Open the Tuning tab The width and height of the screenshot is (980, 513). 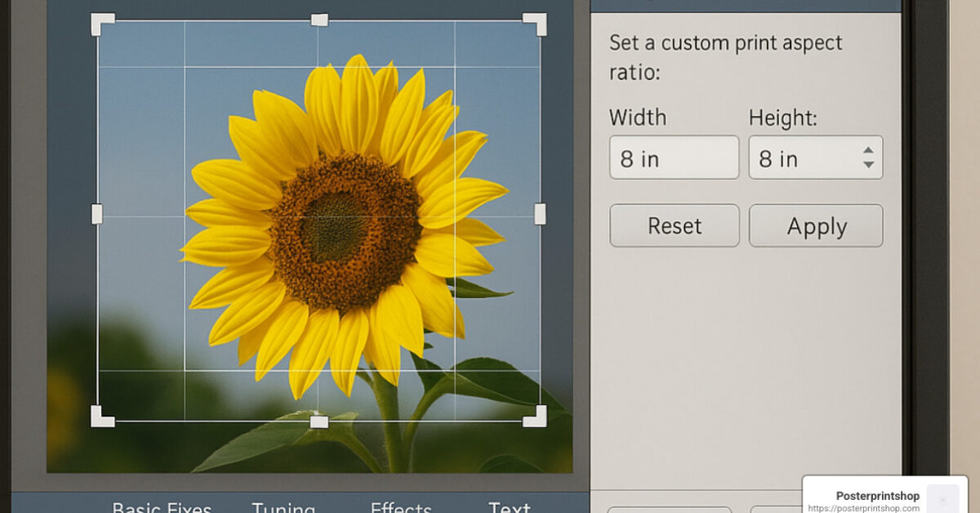click(283, 508)
